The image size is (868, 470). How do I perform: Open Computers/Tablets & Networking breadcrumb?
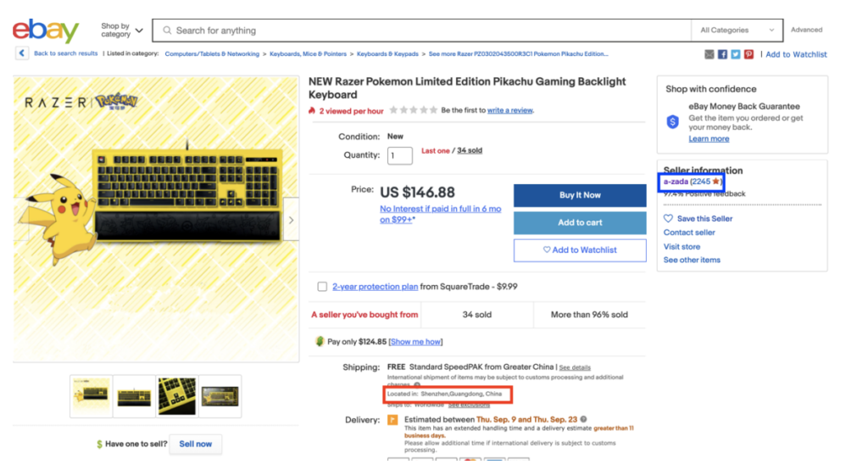coord(212,54)
